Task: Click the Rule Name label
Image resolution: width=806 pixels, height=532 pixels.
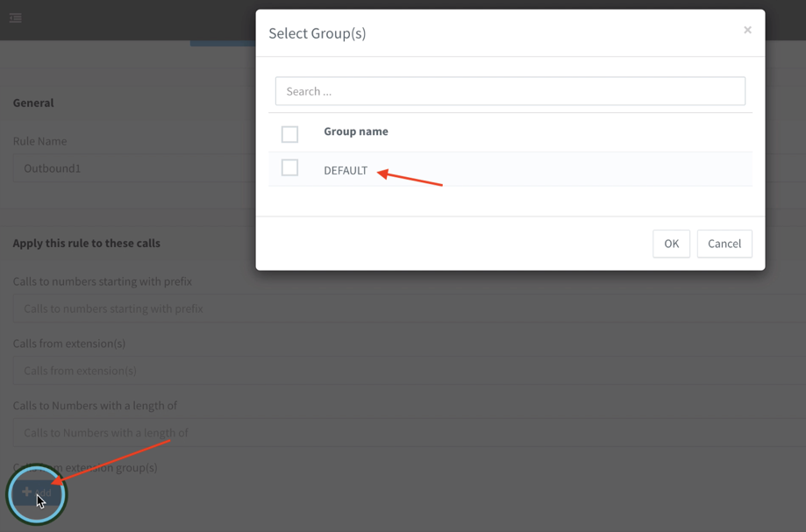Action: point(39,141)
